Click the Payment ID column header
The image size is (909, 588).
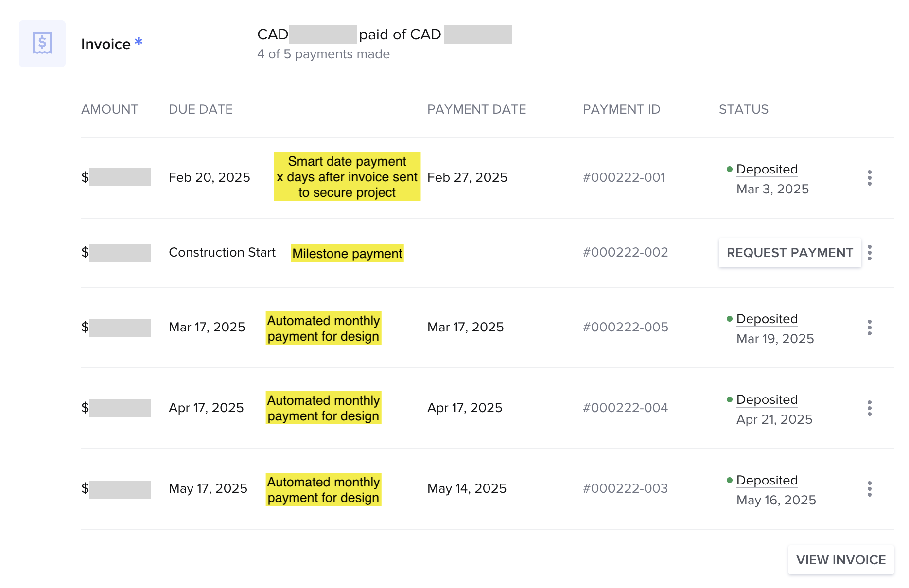coord(622,109)
